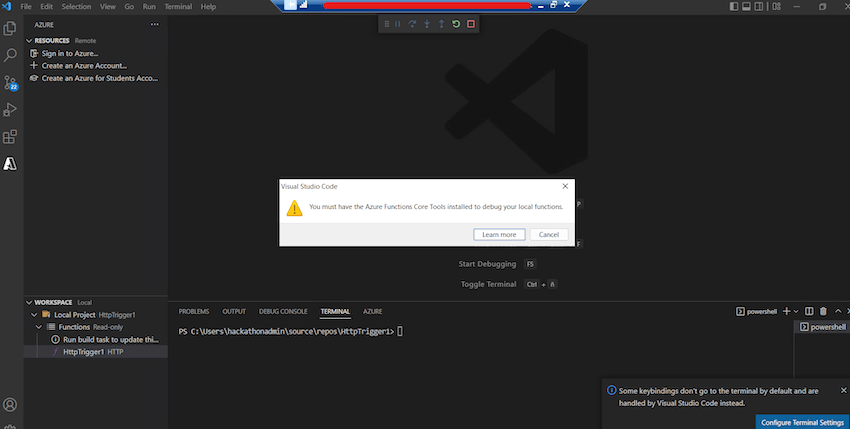Click remote session signal strength icon
The image size is (850, 429).
click(304, 5)
